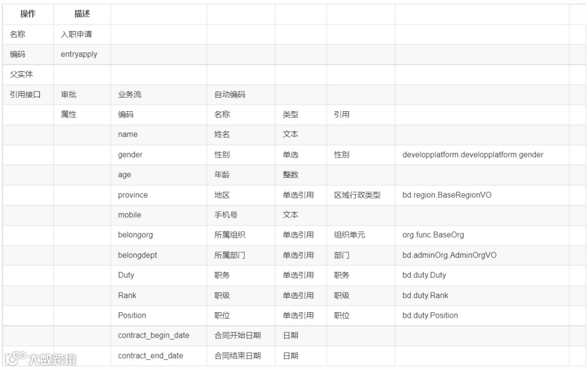Screen dimensions: 588x370
Task: Click bd.duty.Position reference
Action: pyautogui.click(x=430, y=315)
